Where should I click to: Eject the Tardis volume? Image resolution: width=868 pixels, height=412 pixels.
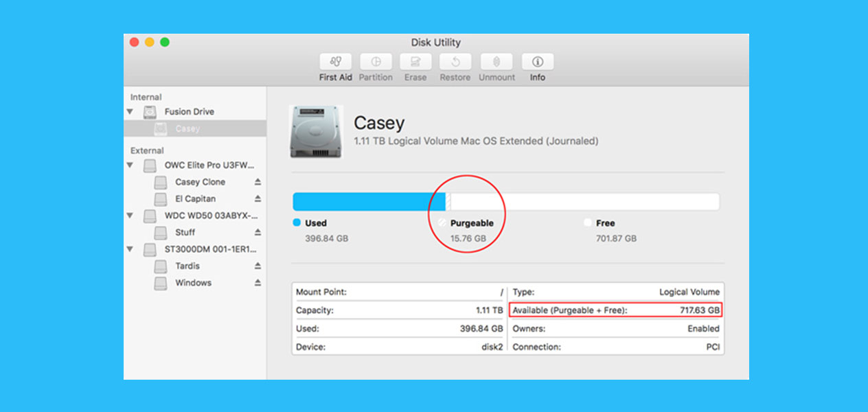258,266
